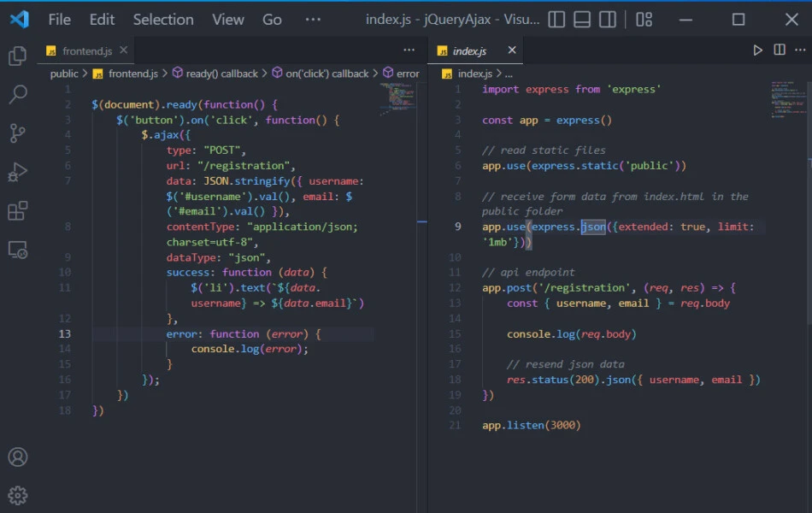Split the right editor group
Image resolution: width=812 pixels, height=513 pixels.
(780, 50)
